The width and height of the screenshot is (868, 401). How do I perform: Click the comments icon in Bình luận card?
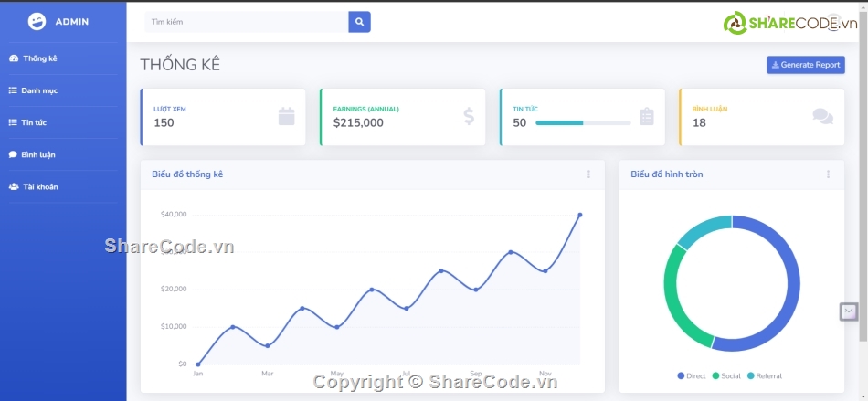point(822,117)
